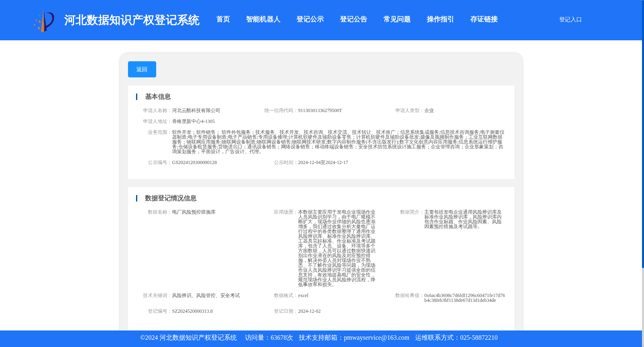Go to 登记公示 page
The width and height of the screenshot is (644, 347).
310,19
